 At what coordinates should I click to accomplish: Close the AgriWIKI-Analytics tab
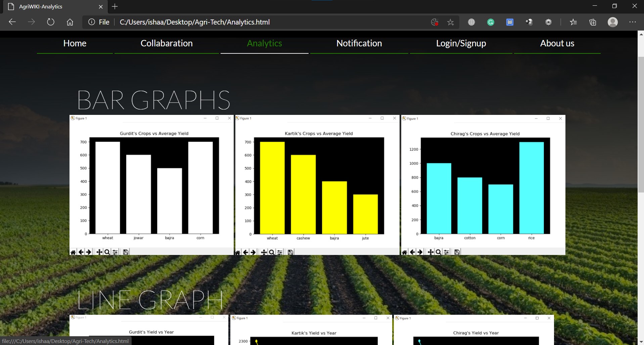[101, 7]
